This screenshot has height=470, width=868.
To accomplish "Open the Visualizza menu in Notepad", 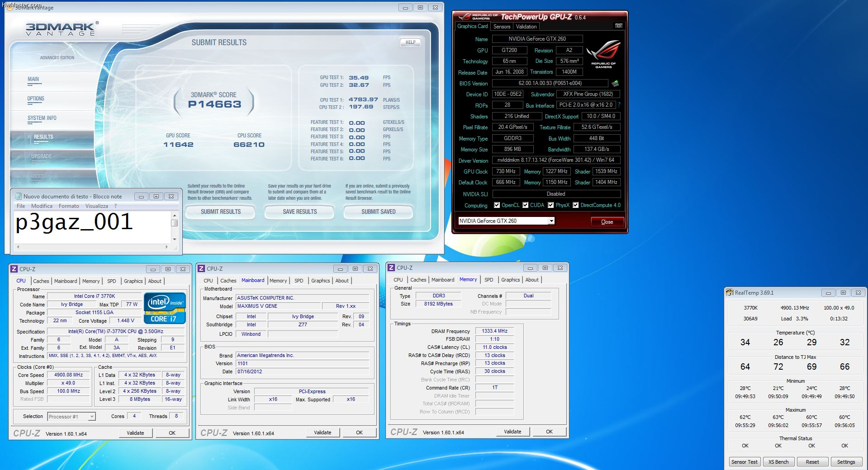I will point(97,206).
